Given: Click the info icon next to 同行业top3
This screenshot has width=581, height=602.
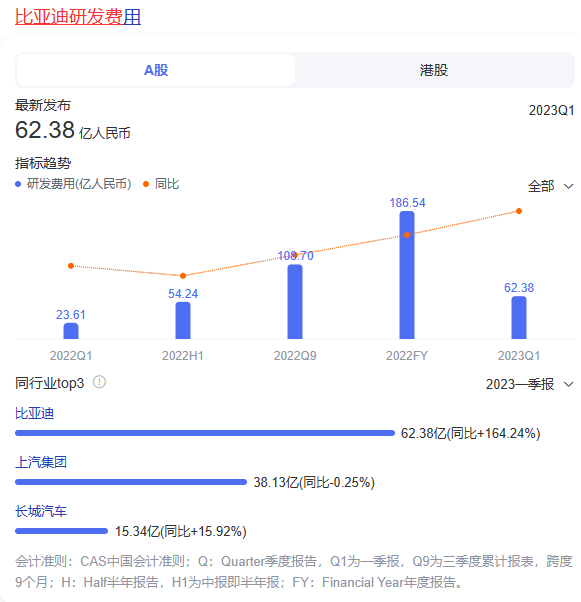Looking at the screenshot, I should 99,382.
